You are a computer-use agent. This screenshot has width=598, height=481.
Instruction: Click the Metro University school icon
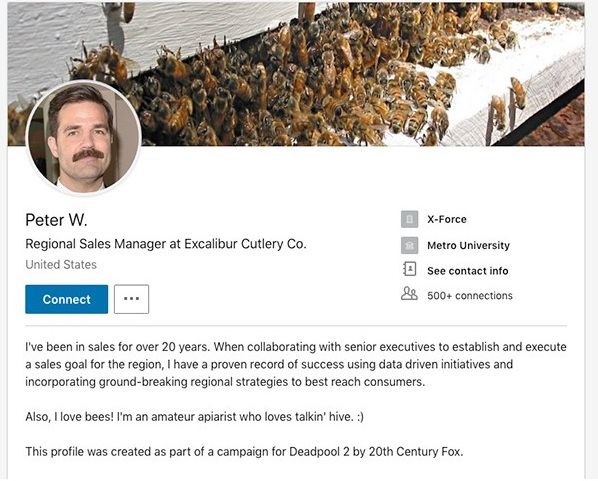(x=409, y=245)
